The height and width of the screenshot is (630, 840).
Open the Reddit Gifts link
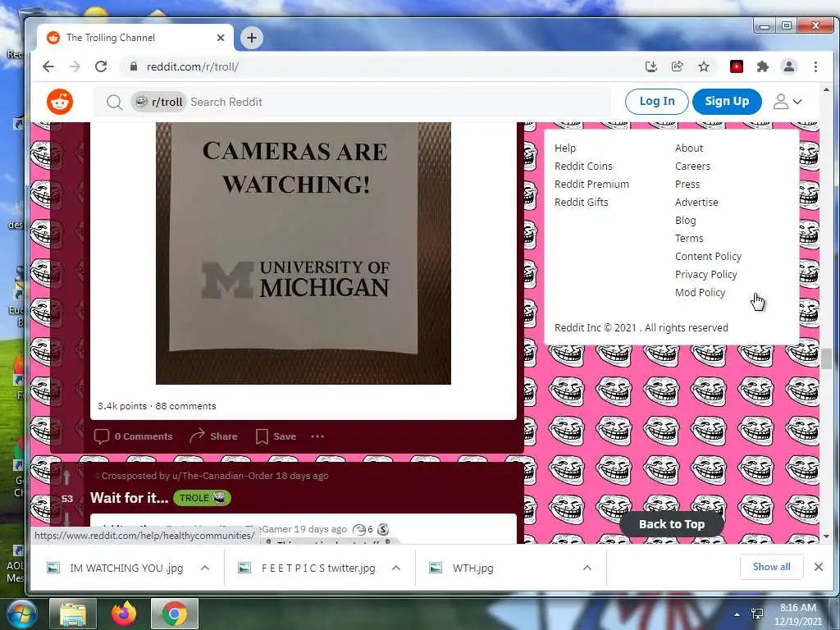pyautogui.click(x=582, y=202)
